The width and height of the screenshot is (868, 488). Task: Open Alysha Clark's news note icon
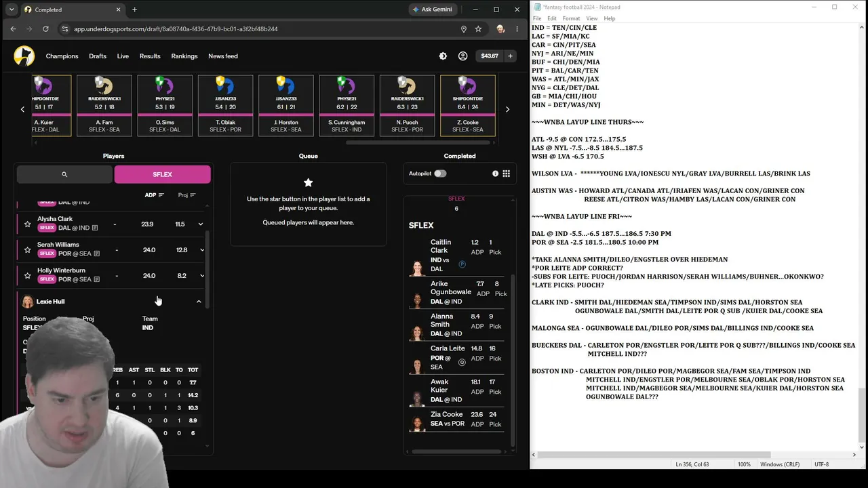coord(95,228)
